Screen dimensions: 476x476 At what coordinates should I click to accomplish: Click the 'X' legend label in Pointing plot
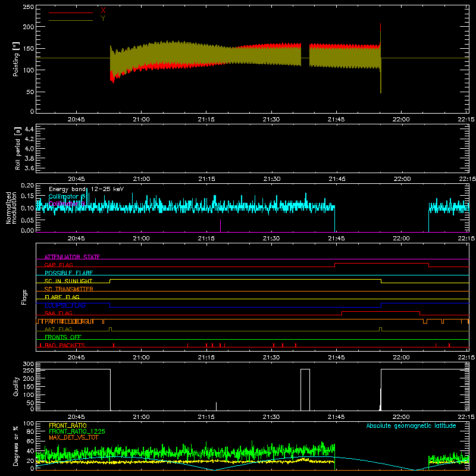(x=103, y=11)
